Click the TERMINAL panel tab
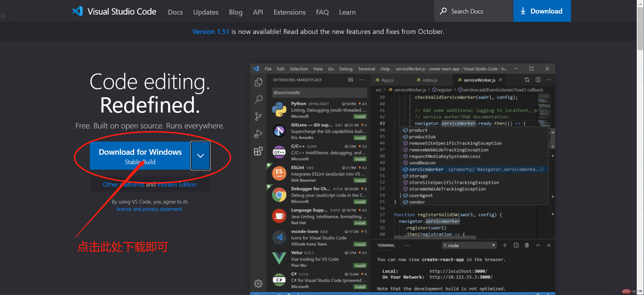The width and height of the screenshot is (644, 295). [x=386, y=245]
